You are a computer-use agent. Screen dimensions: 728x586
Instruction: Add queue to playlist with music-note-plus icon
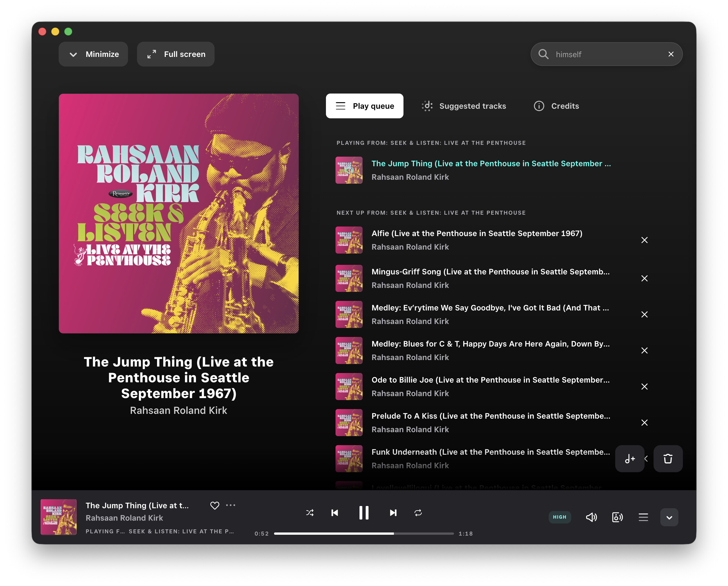click(x=629, y=458)
